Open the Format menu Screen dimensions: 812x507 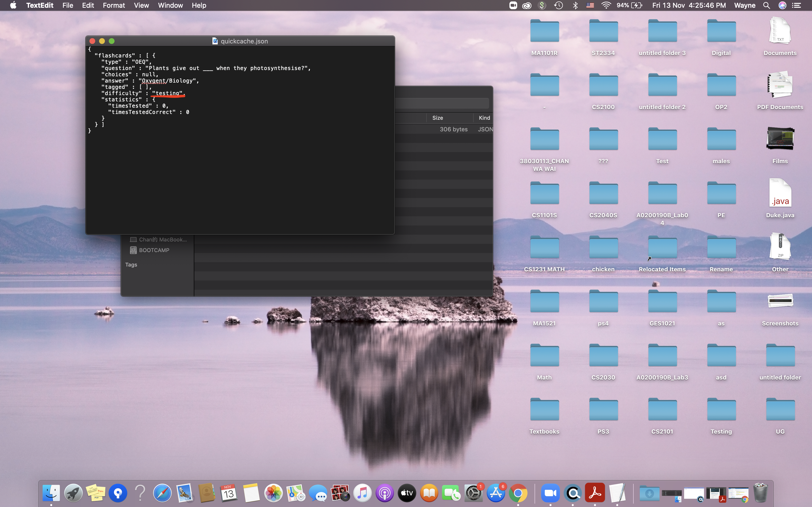(114, 5)
